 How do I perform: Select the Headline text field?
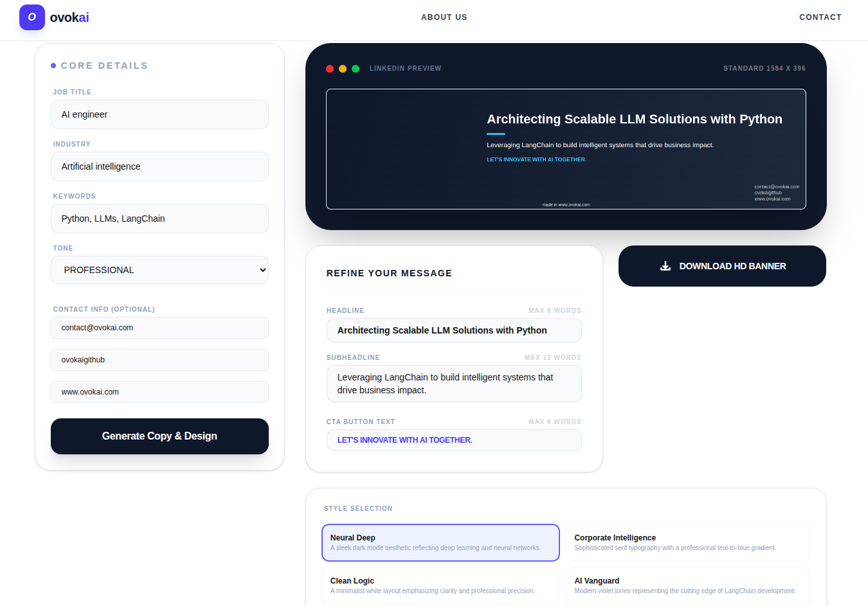point(454,330)
